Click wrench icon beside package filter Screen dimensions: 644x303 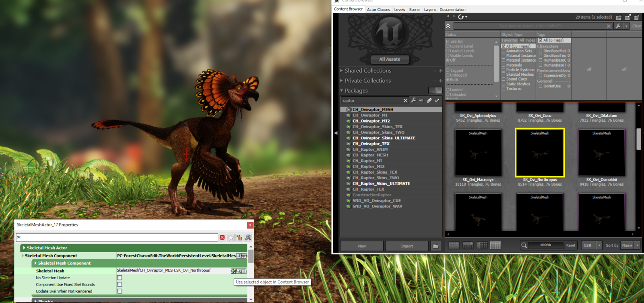click(x=413, y=100)
